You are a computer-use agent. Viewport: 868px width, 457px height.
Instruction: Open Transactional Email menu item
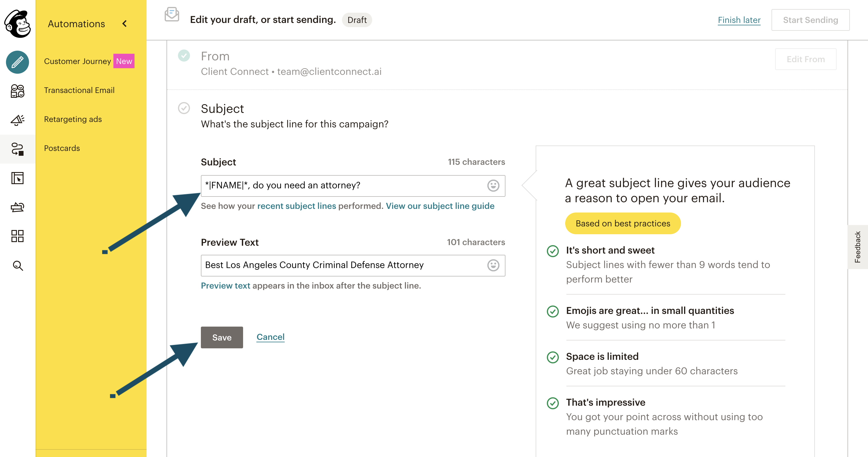pos(79,90)
